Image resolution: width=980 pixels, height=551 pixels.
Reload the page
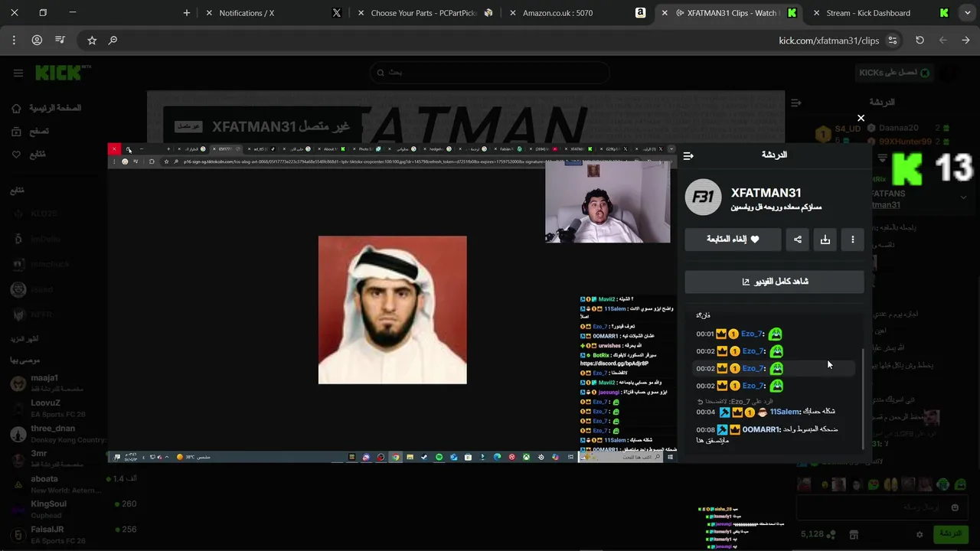(x=920, y=40)
